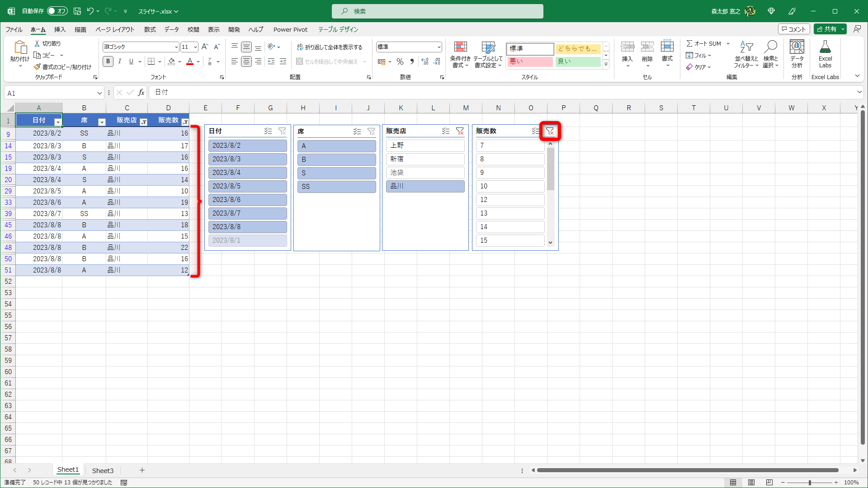The width and height of the screenshot is (868, 488).
Task: Toggle multi-select on 日付 slicer
Action: pos(268,131)
